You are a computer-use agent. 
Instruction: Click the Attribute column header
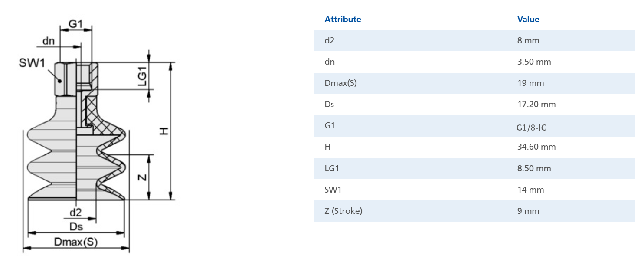(x=343, y=19)
